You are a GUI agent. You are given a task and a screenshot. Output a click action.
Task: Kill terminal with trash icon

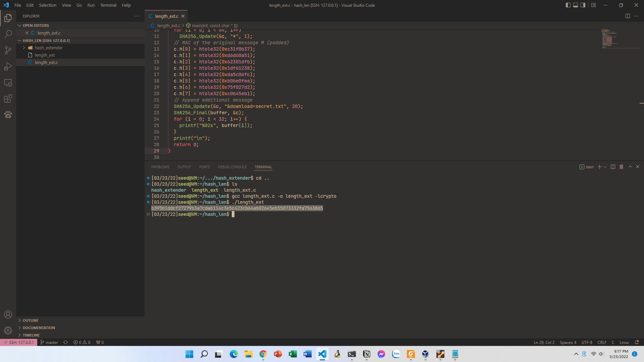(621, 167)
